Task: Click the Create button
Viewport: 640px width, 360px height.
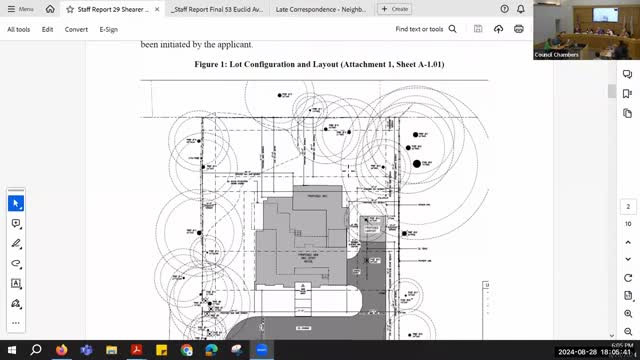Action: (x=394, y=9)
